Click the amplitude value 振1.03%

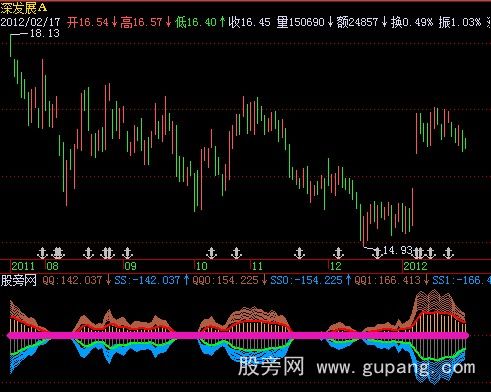tap(460, 22)
